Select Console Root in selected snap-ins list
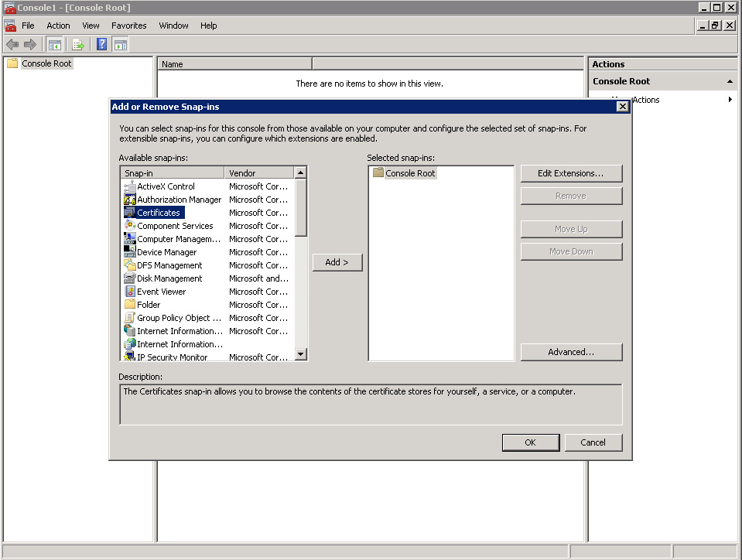This screenshot has height=560, width=742. click(410, 173)
